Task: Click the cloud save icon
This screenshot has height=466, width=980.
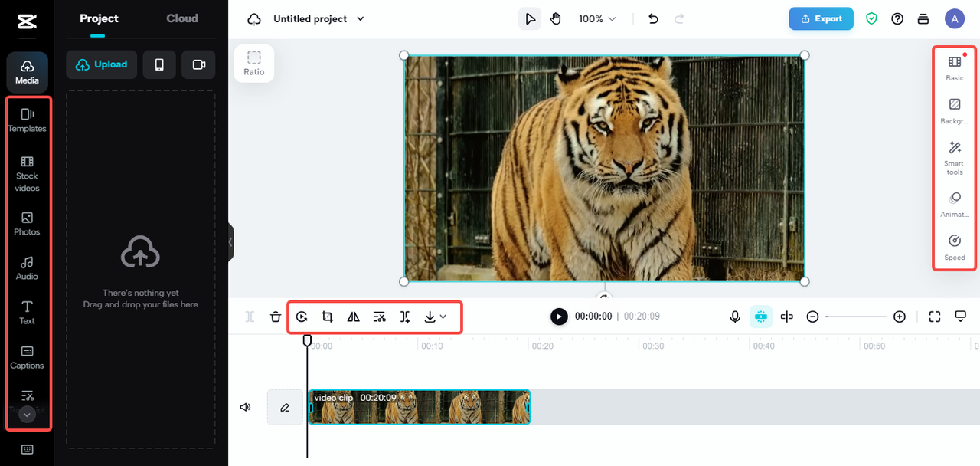Action: coord(254,19)
